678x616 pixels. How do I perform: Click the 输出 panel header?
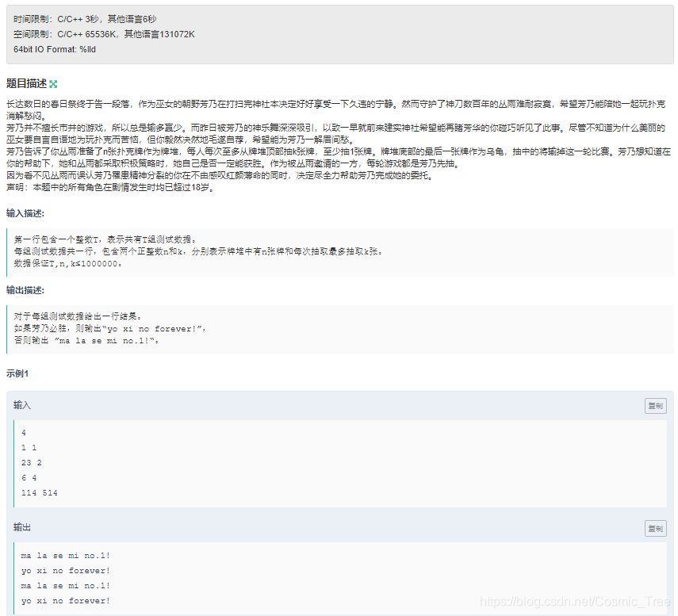coord(22,528)
